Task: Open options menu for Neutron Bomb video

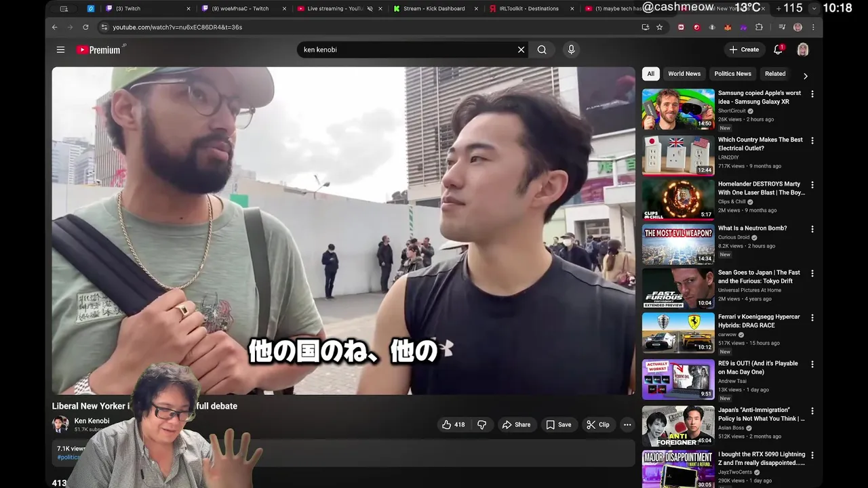Action: click(812, 229)
